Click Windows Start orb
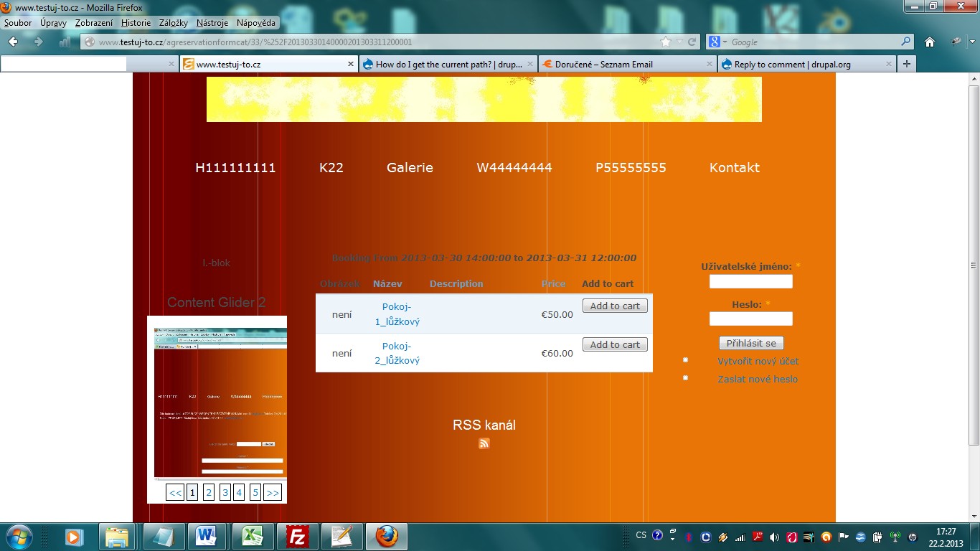This screenshot has width=980, height=551. point(19,536)
